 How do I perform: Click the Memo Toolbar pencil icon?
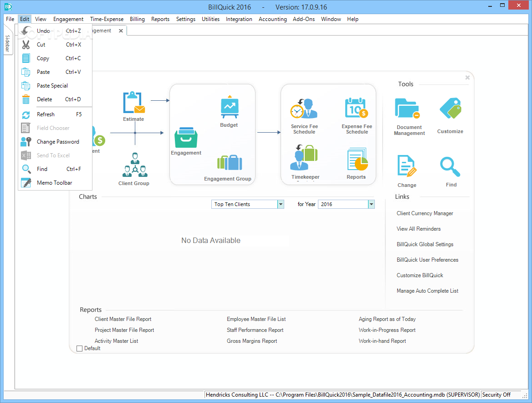(x=26, y=183)
